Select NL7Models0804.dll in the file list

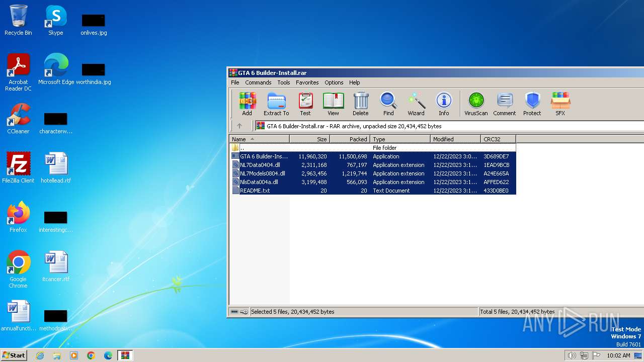(373, 173)
